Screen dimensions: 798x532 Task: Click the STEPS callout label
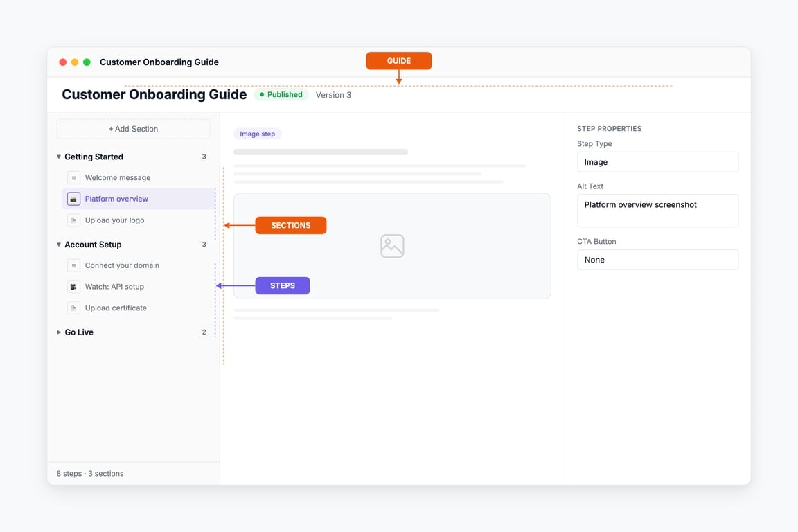click(282, 285)
